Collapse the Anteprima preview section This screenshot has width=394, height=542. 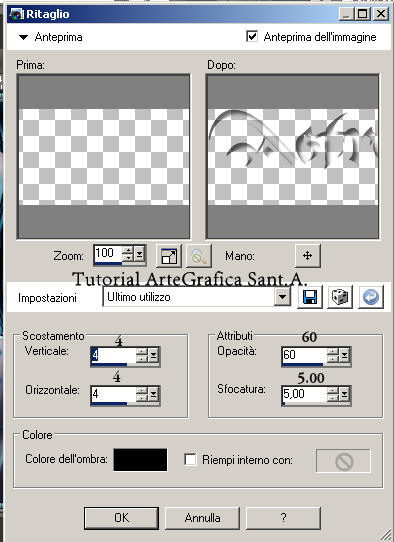23,37
